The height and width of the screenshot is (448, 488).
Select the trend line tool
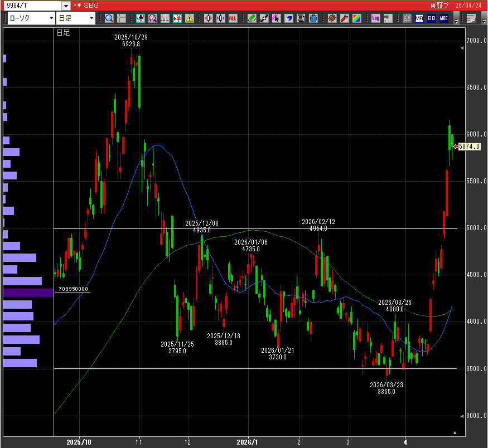(x=264, y=18)
